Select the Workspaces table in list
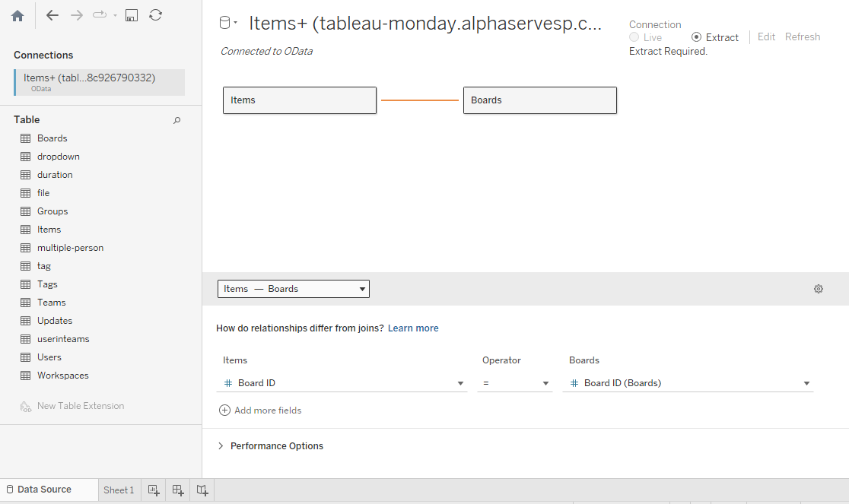 pyautogui.click(x=62, y=376)
